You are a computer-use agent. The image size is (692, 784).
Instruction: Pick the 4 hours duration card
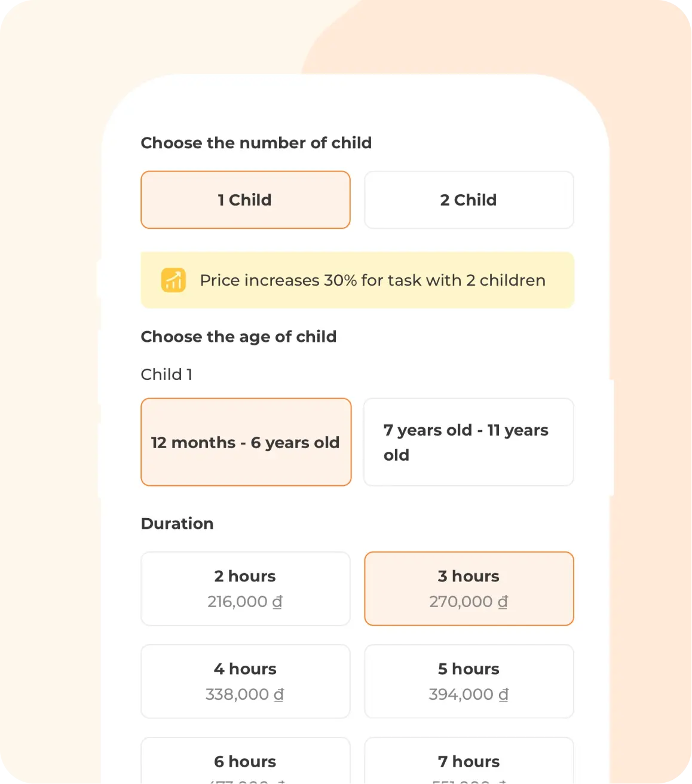click(x=245, y=681)
